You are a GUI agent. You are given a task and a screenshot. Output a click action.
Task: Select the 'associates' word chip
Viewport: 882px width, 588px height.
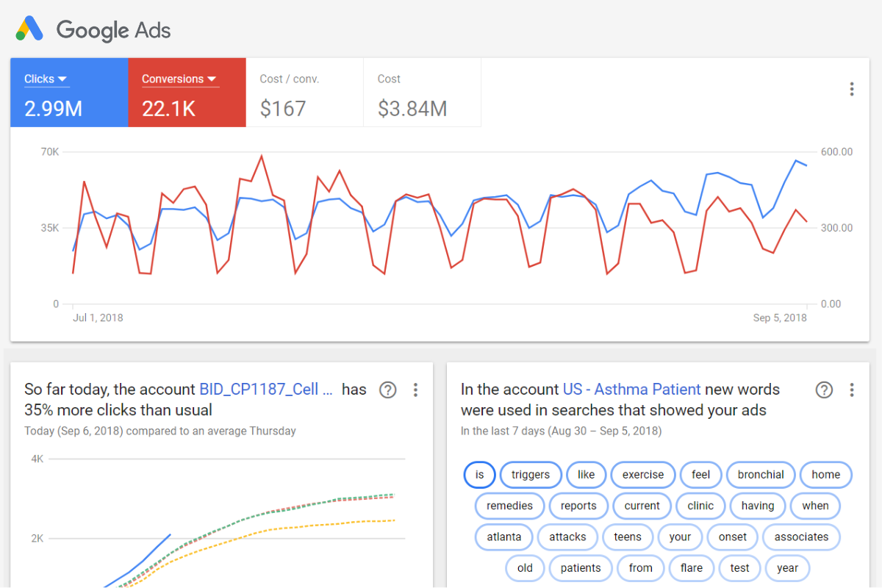801,537
